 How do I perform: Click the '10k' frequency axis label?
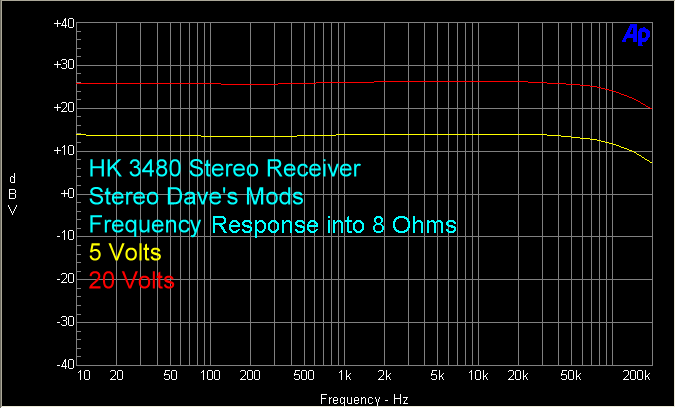pyautogui.click(x=478, y=376)
